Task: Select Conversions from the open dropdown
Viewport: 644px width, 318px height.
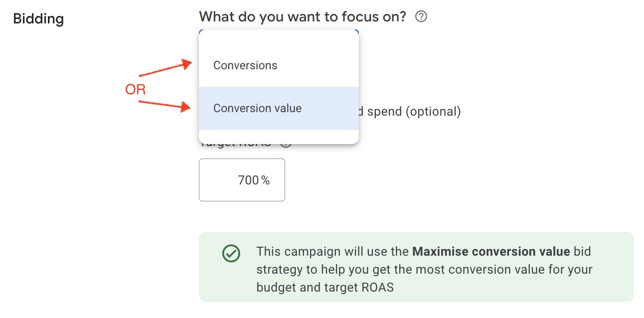Action: [245, 65]
